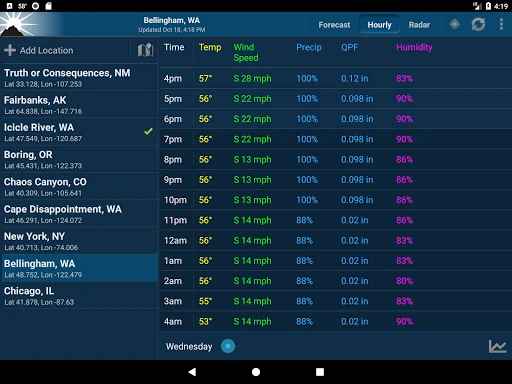This screenshot has width=512, height=384.
Task: Click the 7pm time cell
Action: pos(173,139)
